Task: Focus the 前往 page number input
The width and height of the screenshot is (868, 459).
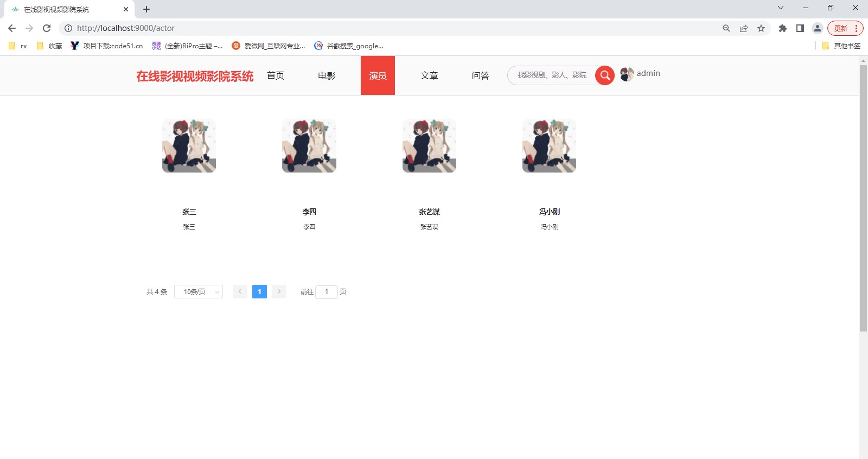Action: click(327, 292)
